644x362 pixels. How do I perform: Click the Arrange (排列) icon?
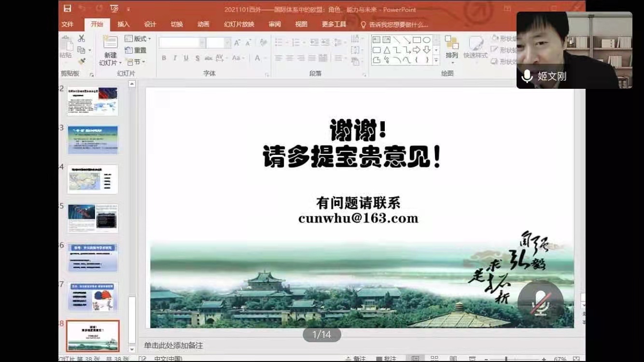[452, 47]
